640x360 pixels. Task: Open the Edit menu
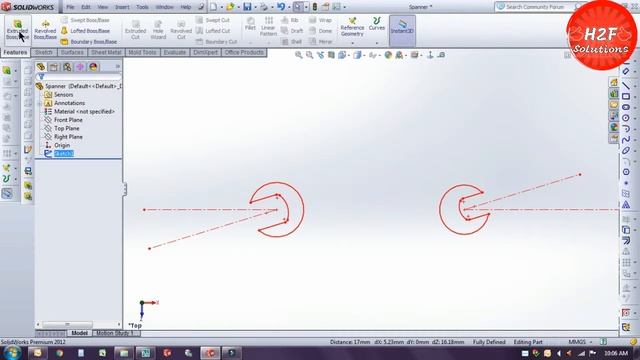pyautogui.click(x=86, y=7)
